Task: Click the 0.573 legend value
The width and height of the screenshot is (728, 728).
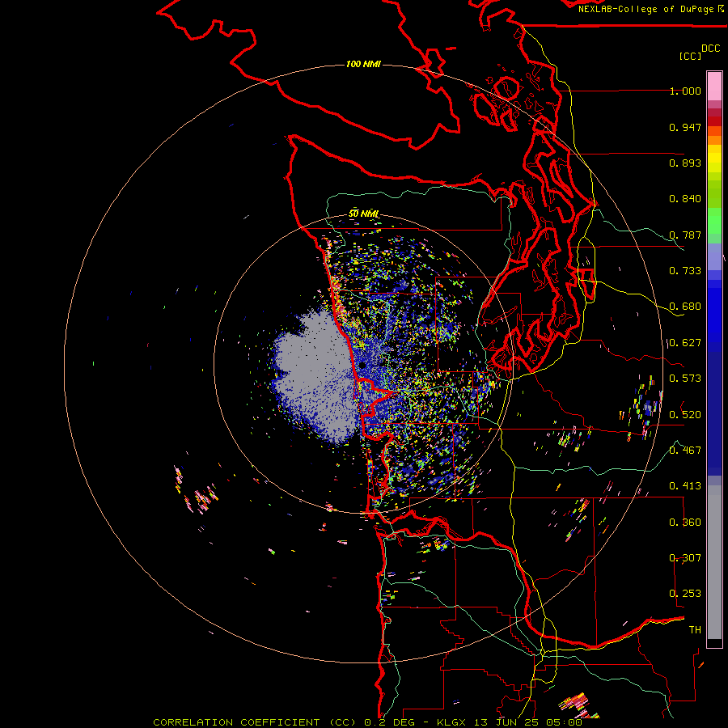Action: [x=685, y=379]
